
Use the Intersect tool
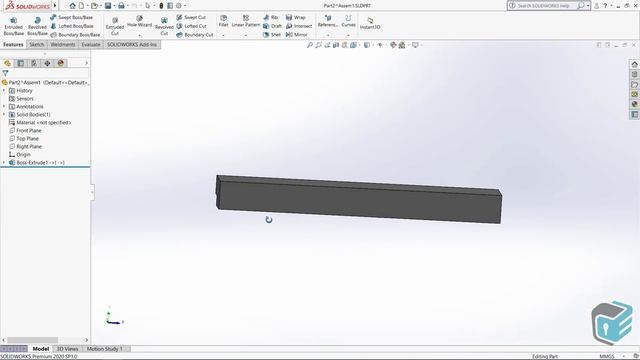(299, 26)
